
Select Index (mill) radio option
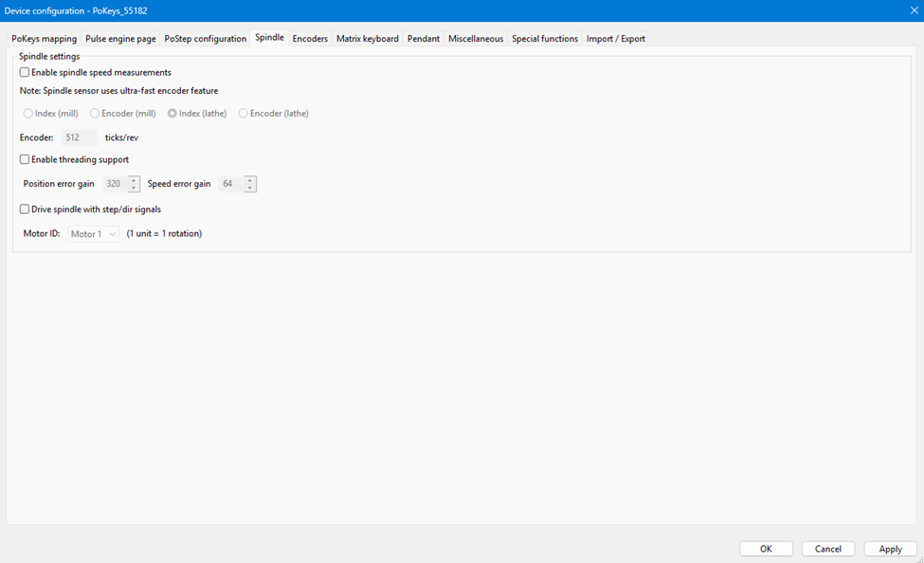click(x=28, y=114)
